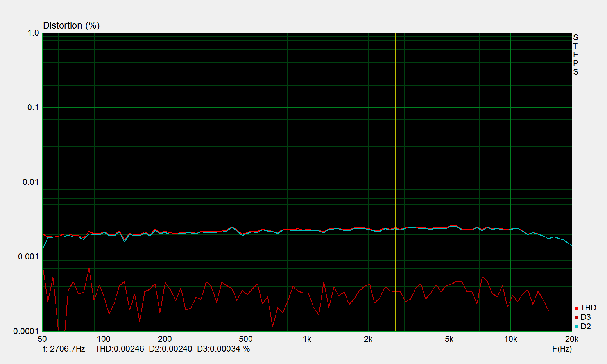607x364 pixels.
Task: Click the 0.1 y-axis label
Action: (33, 107)
